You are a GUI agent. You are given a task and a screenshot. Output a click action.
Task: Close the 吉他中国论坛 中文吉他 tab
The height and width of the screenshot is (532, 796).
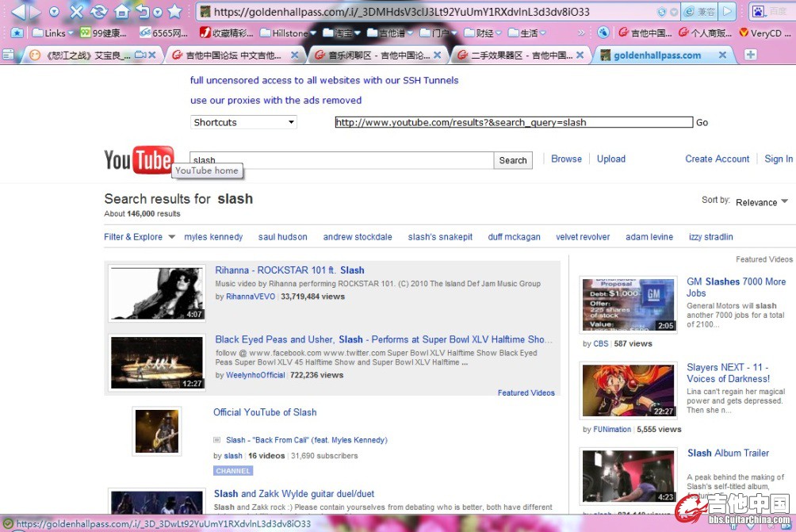294,55
